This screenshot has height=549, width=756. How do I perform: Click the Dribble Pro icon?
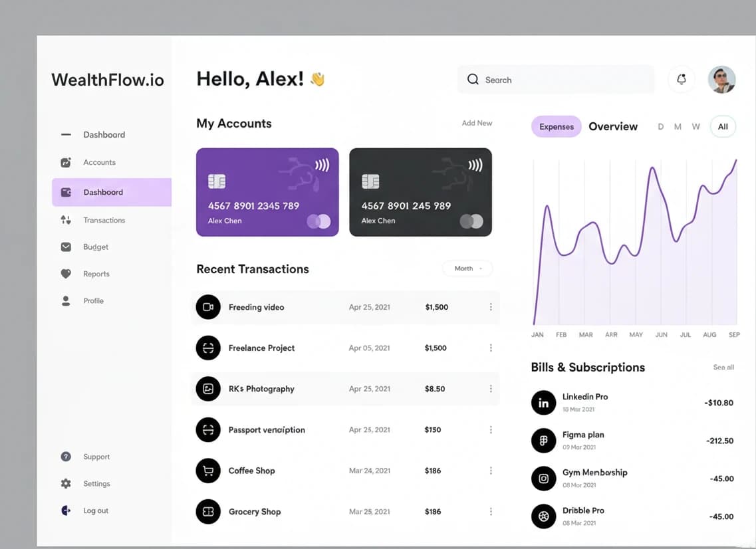543,516
